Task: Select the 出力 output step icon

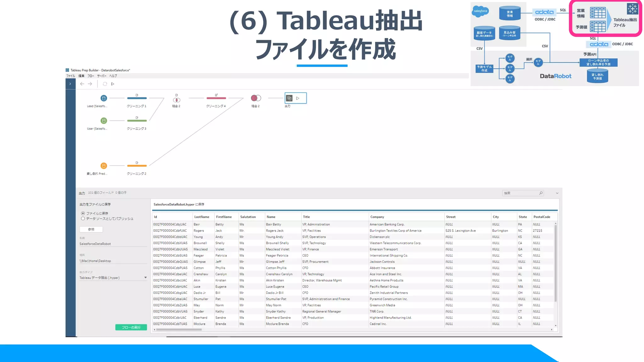Action: 290,98
